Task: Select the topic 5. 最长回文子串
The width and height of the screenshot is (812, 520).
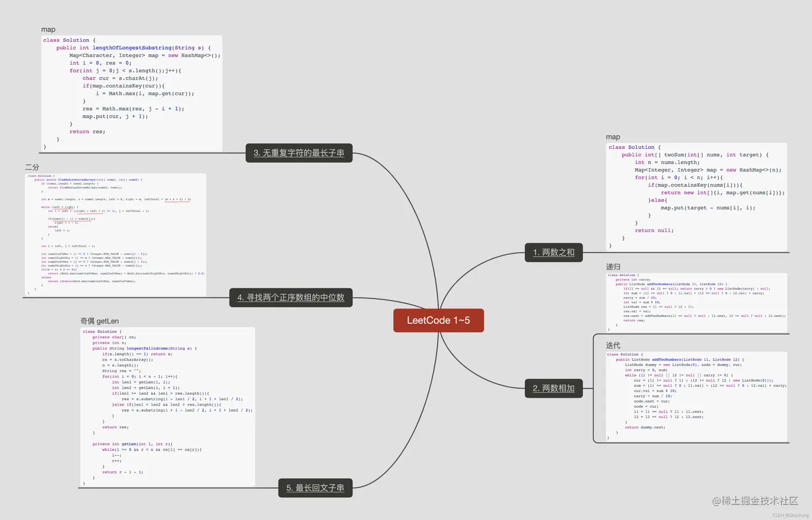Action: [315, 488]
